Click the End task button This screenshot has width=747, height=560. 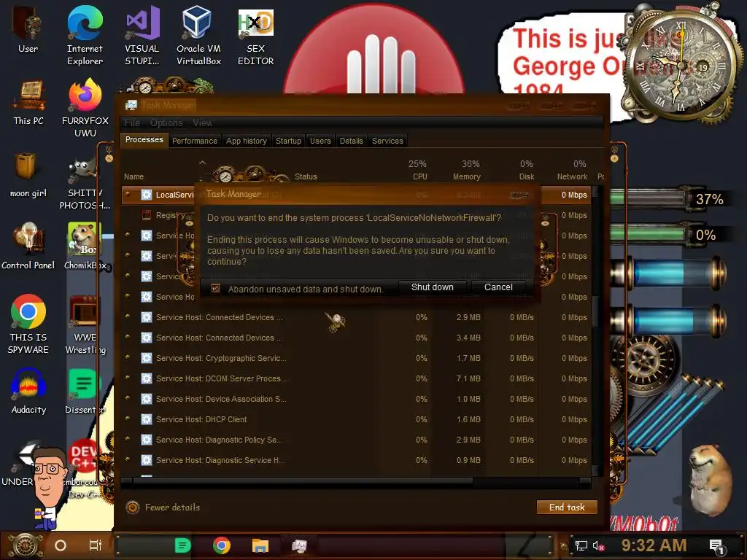coord(566,507)
